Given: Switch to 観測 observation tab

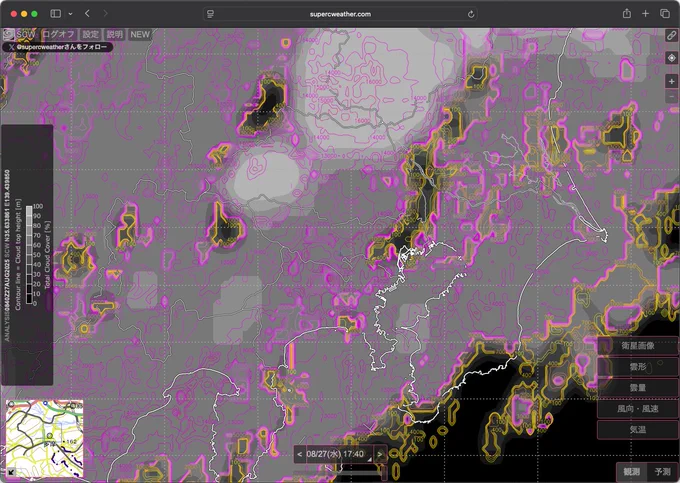Looking at the screenshot, I should (632, 471).
